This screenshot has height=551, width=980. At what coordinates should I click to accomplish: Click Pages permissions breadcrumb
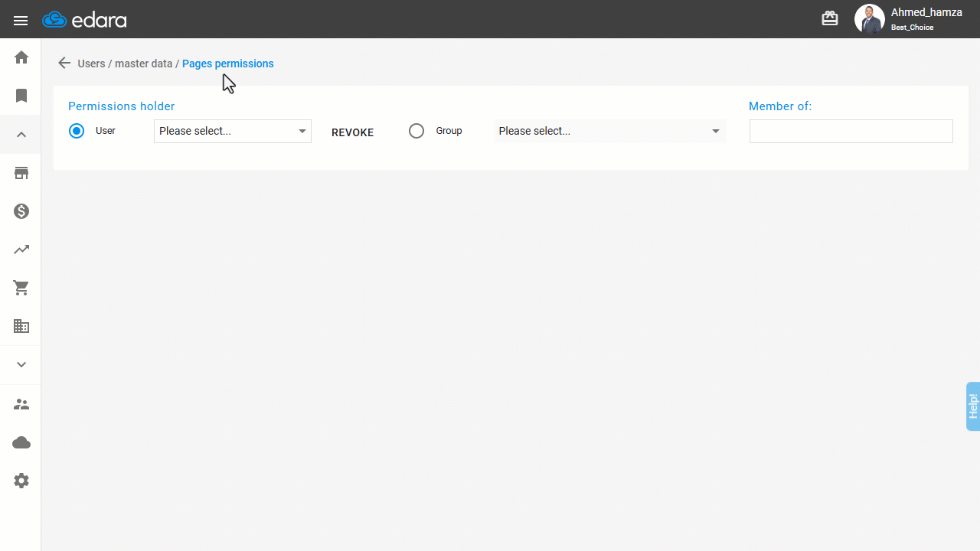click(227, 64)
